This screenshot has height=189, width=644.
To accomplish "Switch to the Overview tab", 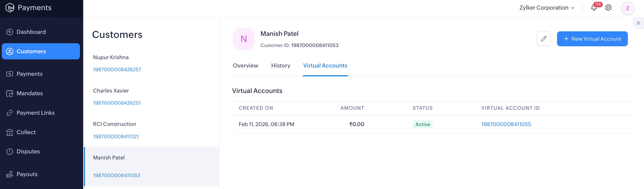I will tap(245, 66).
